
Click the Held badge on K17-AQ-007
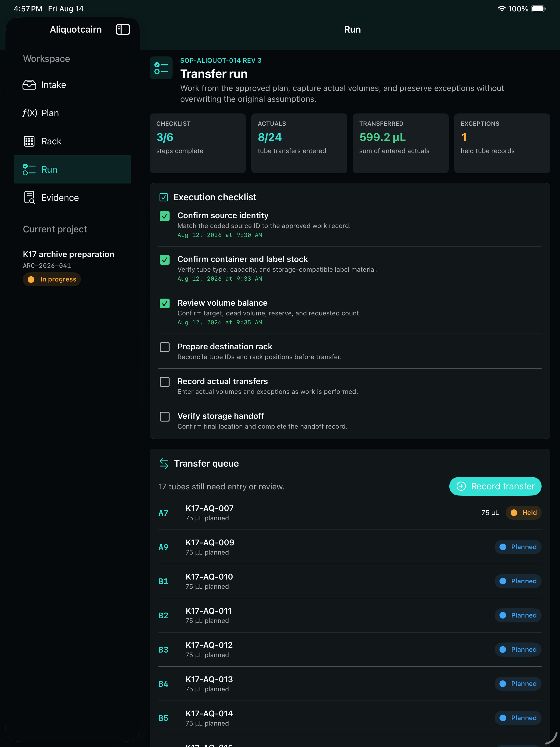coord(523,513)
